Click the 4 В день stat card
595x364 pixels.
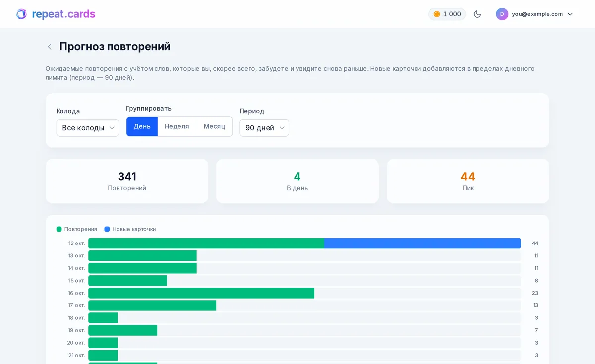click(x=297, y=181)
